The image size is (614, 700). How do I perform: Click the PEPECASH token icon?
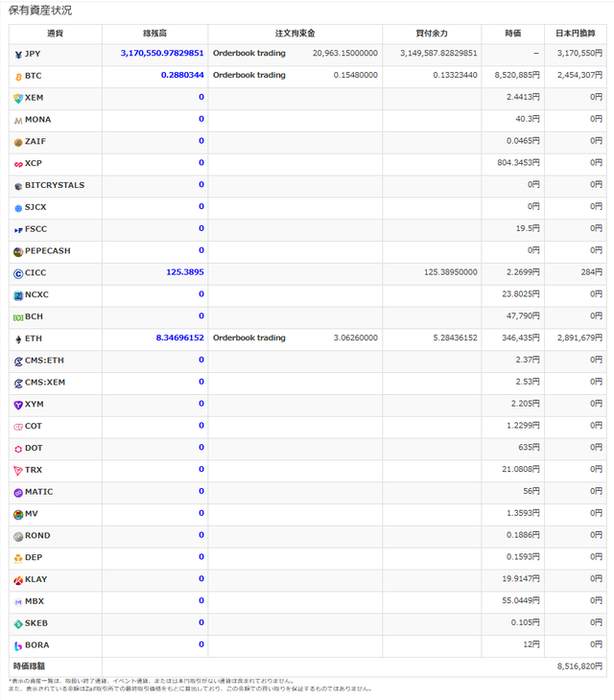[18, 252]
